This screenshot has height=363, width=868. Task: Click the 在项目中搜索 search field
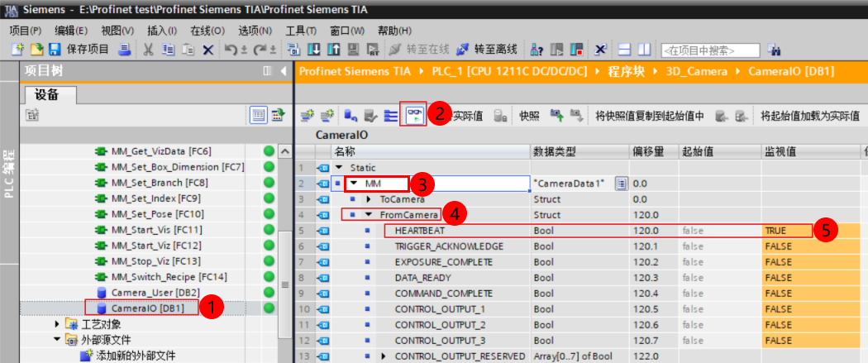(710, 50)
